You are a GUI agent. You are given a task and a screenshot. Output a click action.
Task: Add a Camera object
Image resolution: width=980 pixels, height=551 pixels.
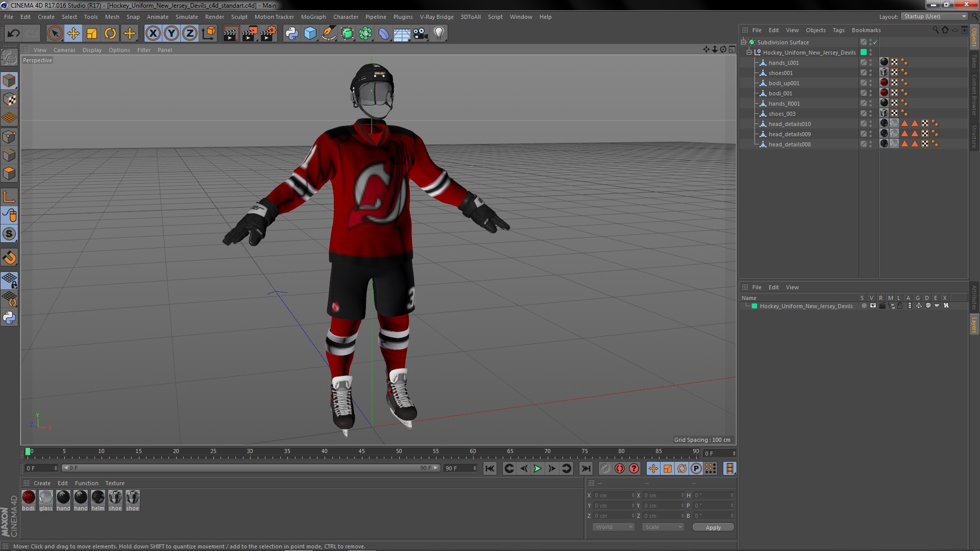421,34
